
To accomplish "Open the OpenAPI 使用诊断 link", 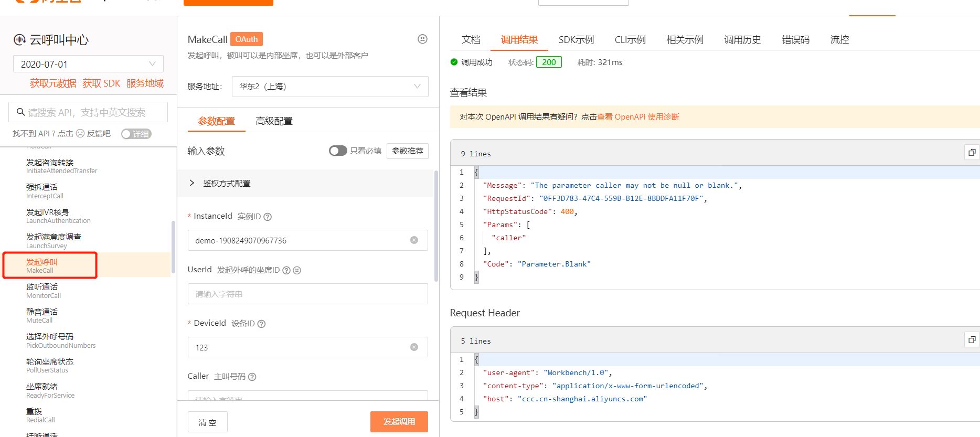I will click(638, 117).
